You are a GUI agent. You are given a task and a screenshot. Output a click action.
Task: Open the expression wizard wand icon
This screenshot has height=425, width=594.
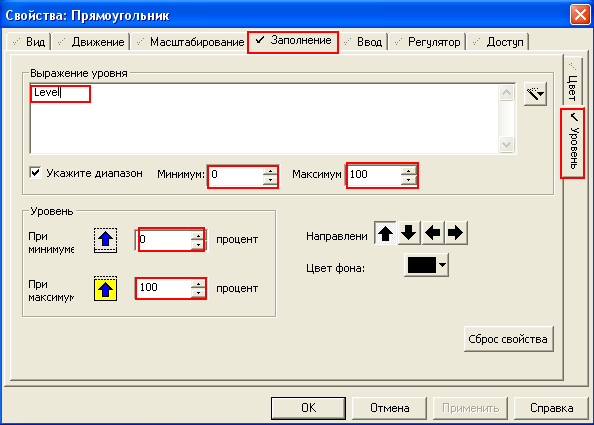click(535, 93)
